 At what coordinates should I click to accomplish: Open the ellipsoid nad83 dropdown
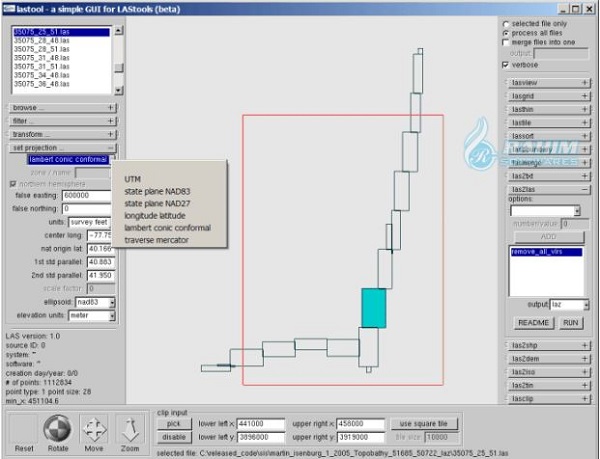click(96, 301)
